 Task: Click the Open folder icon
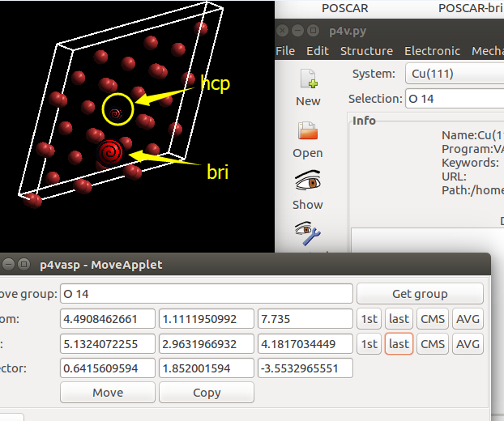pyautogui.click(x=308, y=130)
